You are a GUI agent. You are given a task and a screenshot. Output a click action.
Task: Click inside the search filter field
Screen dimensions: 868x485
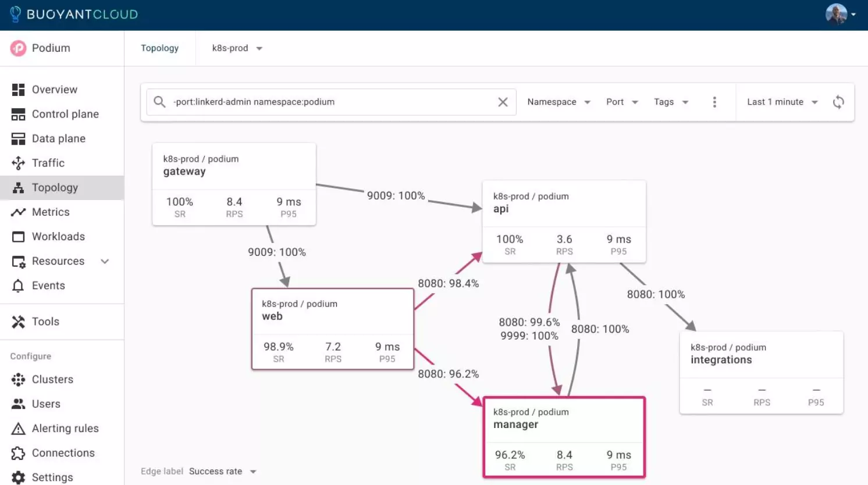(331, 102)
